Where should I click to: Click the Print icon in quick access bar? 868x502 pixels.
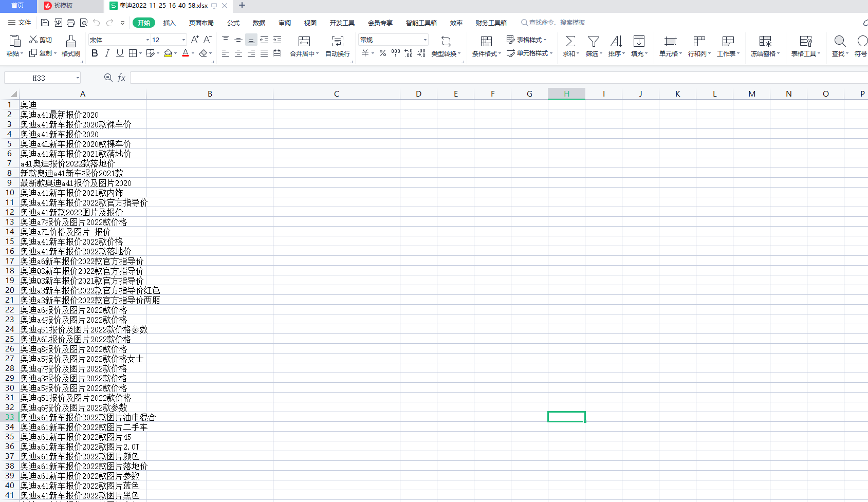click(x=70, y=23)
